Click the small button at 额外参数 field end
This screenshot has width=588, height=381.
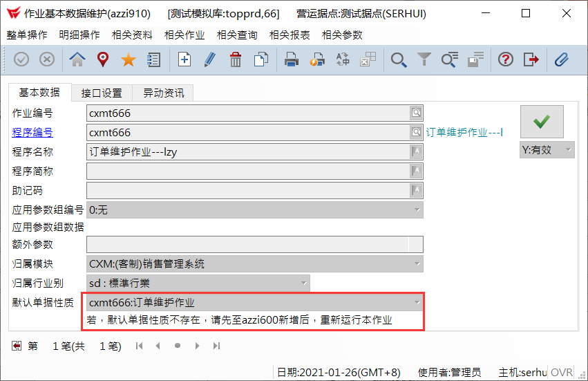(416, 244)
